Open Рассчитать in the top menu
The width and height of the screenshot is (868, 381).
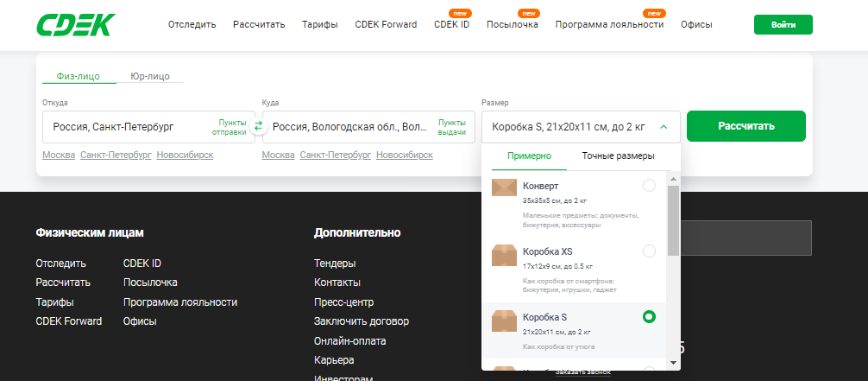(x=259, y=24)
